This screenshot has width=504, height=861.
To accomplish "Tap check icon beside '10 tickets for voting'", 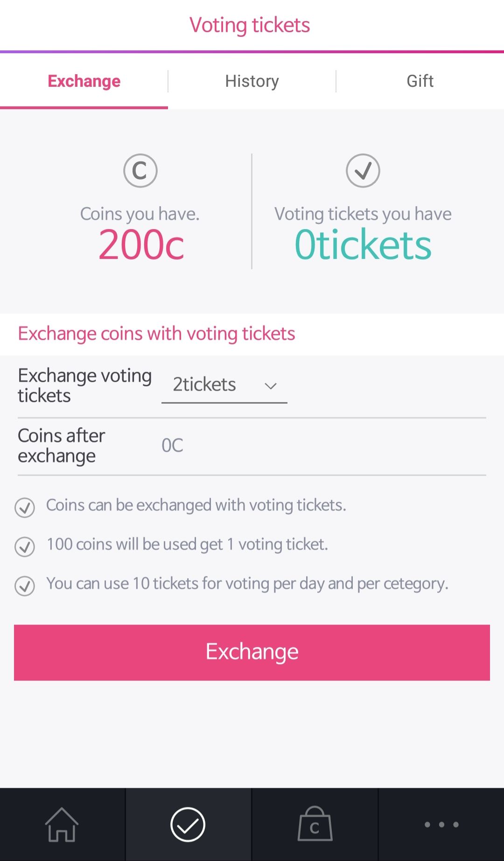I will point(25,586).
